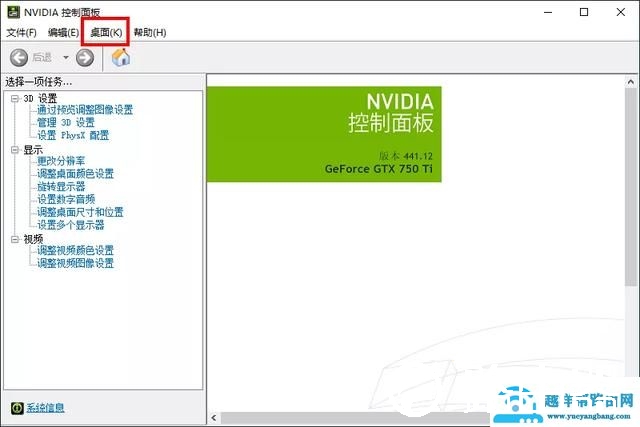Click the vertical scrollbar up arrow

(631, 82)
